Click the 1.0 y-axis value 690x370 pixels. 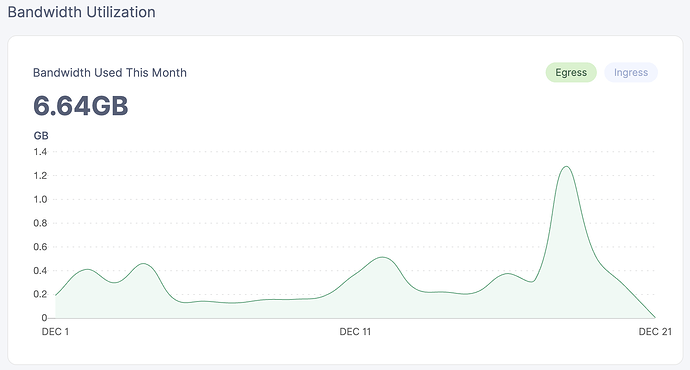pyautogui.click(x=40, y=199)
